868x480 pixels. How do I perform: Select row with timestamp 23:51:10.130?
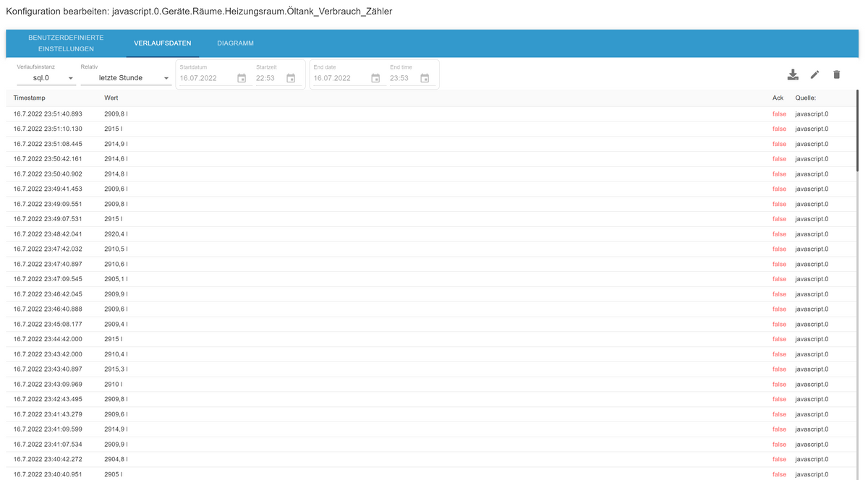(430, 129)
